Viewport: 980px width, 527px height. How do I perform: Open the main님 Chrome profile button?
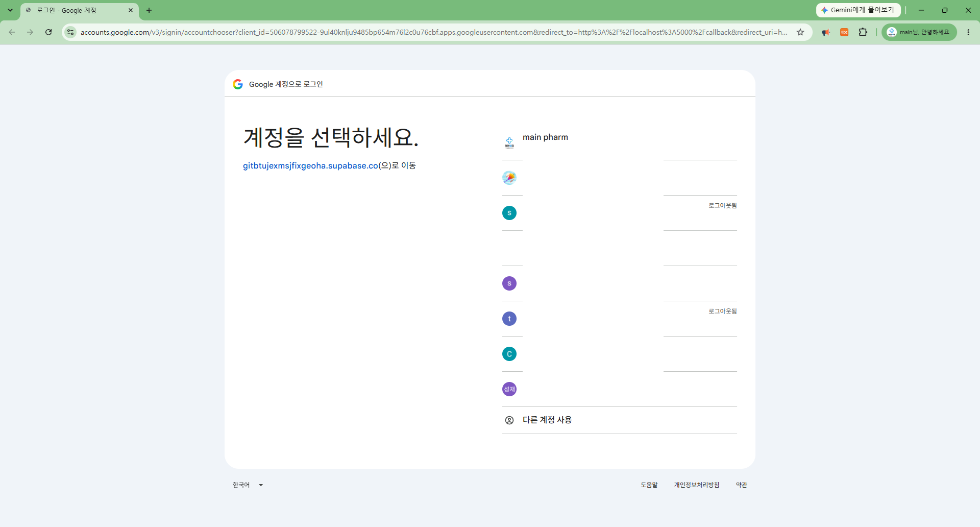[919, 32]
